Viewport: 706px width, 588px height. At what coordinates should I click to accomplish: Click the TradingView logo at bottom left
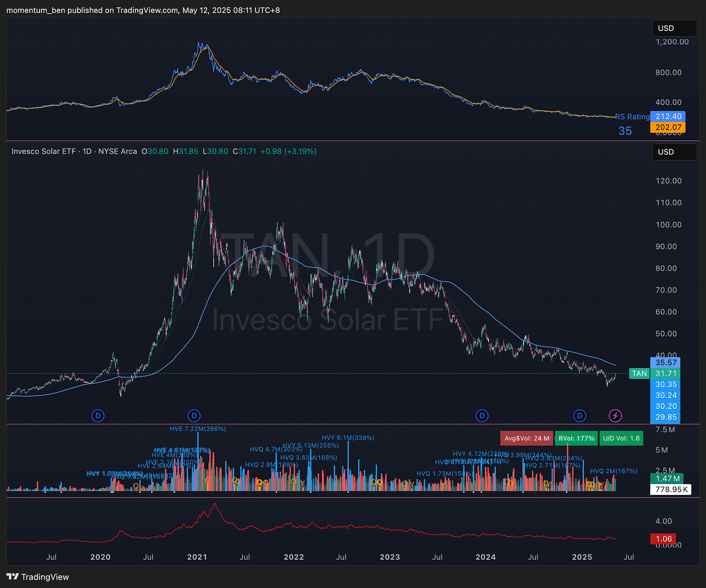(38, 577)
